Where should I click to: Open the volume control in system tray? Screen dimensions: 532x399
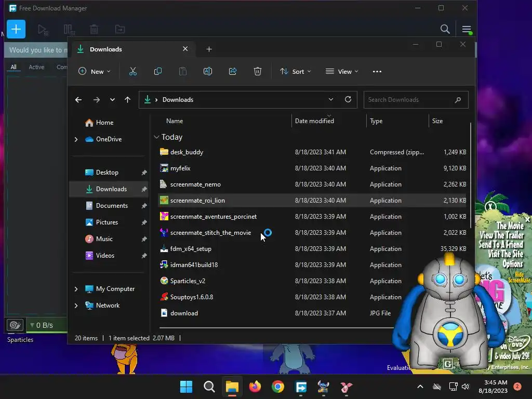coord(465,387)
